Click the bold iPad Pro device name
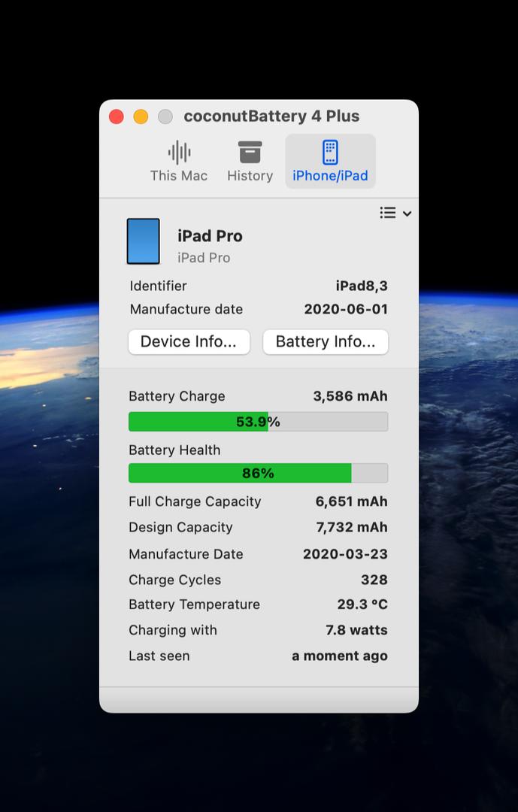This screenshot has width=518, height=812. [x=210, y=236]
